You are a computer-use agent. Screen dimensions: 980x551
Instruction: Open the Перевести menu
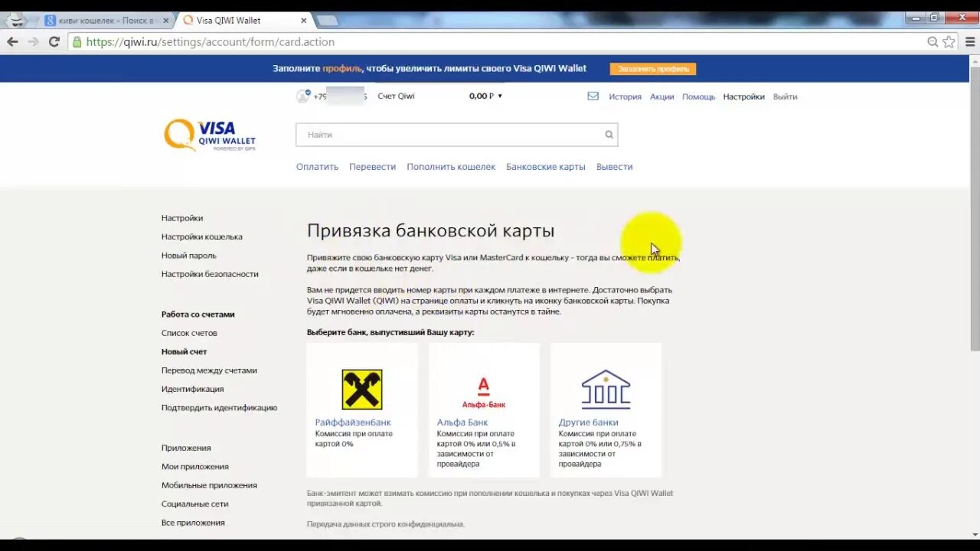372,167
